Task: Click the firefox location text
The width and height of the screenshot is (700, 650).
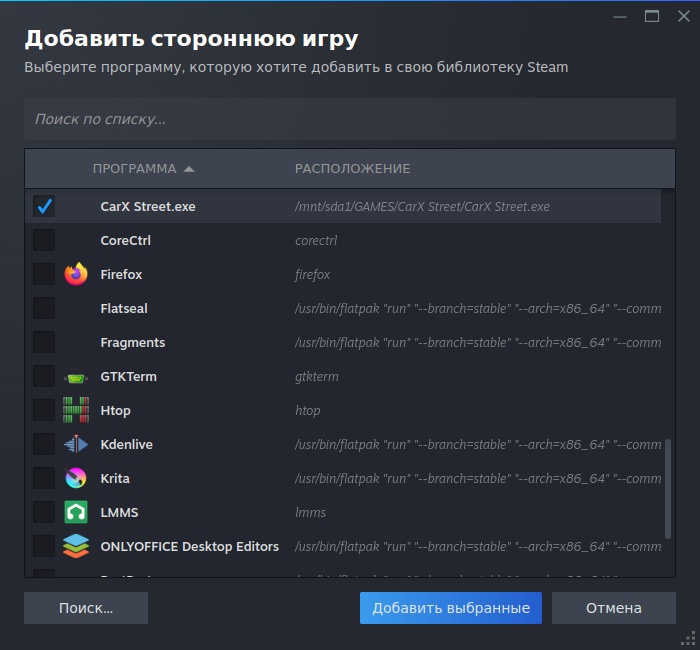Action: pyautogui.click(x=312, y=275)
